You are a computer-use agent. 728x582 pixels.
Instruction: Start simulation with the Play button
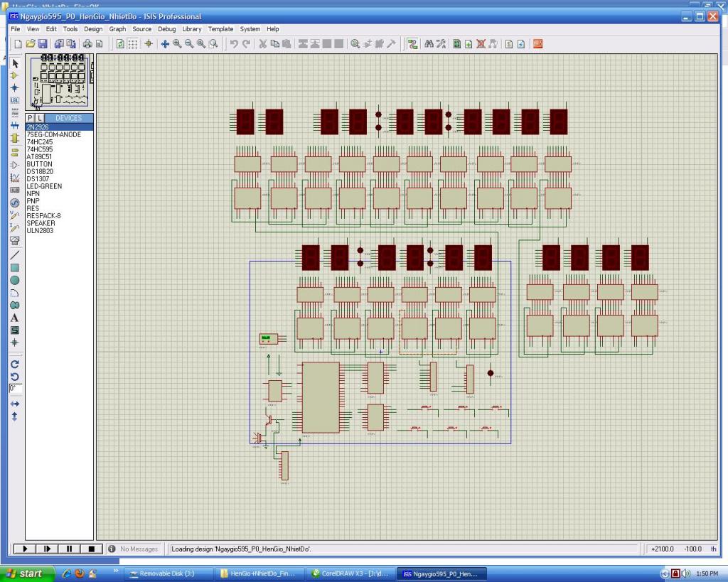(x=25, y=549)
